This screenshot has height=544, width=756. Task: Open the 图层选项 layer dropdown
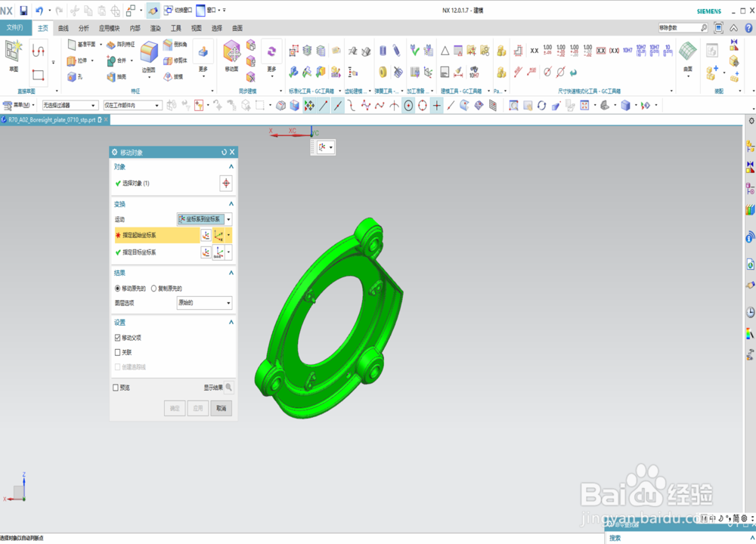click(204, 302)
